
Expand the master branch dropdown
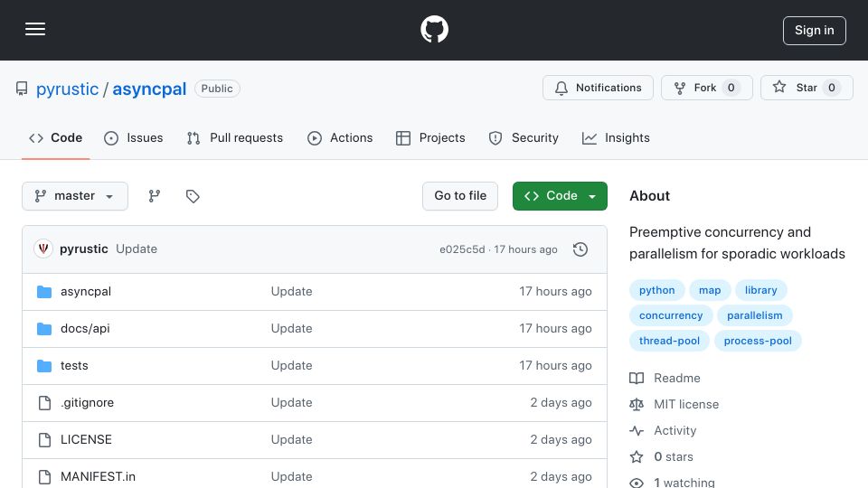point(75,196)
